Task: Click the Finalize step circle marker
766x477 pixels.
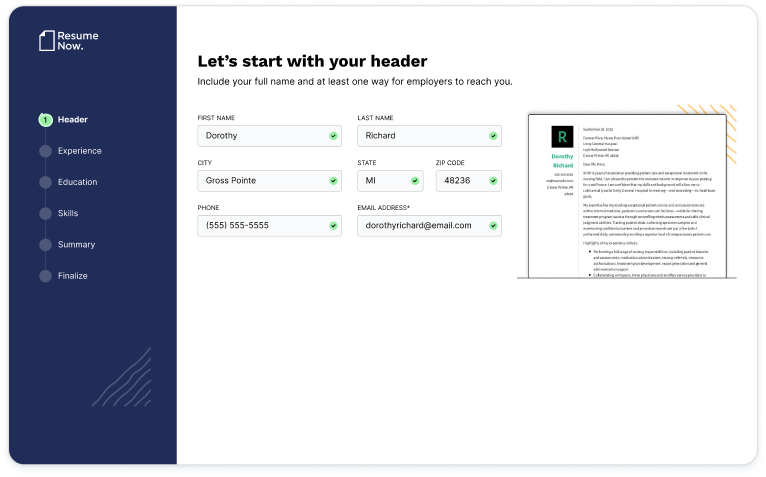Action: click(x=45, y=275)
